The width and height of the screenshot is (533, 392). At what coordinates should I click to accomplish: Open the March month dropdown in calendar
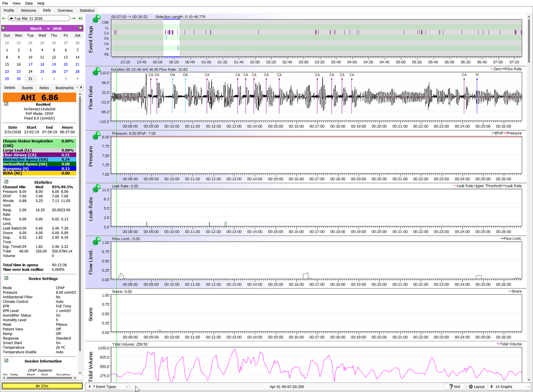coord(40,28)
